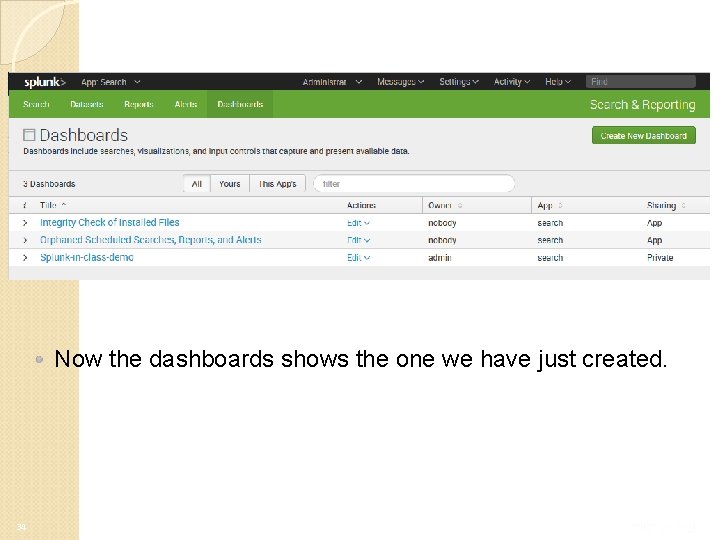The height and width of the screenshot is (540, 720).
Task: Open the Activity menu
Action: (512, 82)
